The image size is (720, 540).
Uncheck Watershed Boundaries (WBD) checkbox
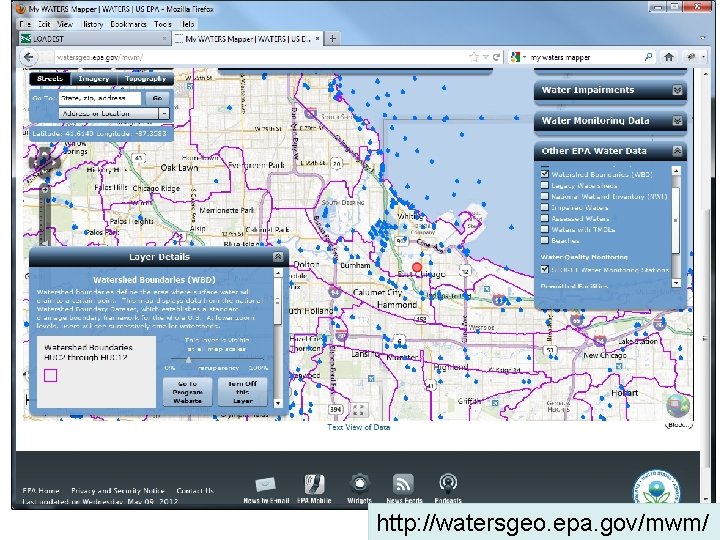click(x=545, y=174)
